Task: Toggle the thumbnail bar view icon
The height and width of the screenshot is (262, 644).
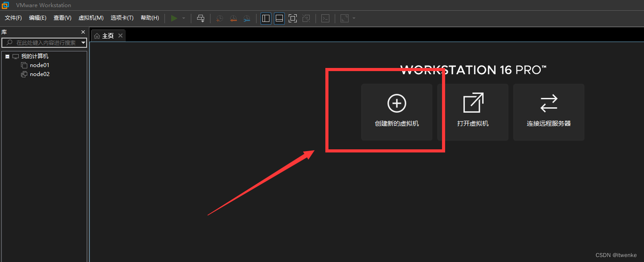Action: (x=279, y=18)
